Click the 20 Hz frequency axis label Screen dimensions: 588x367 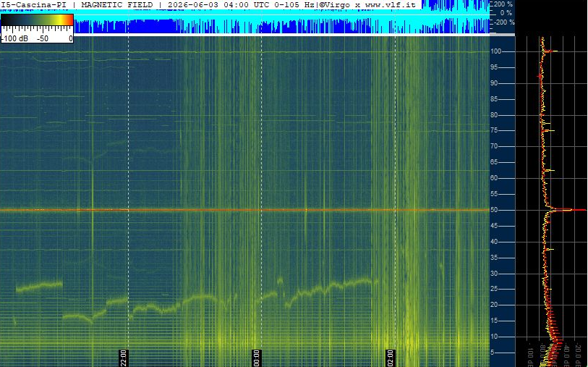click(494, 305)
